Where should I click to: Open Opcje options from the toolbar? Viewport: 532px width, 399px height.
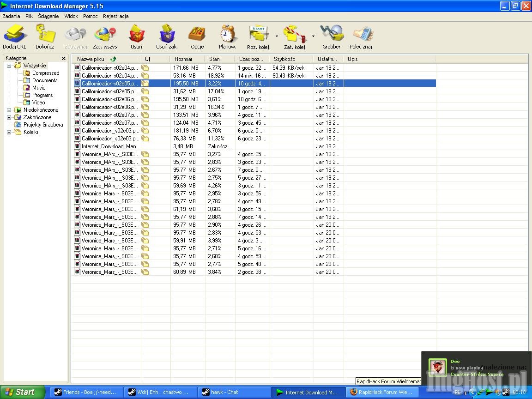tap(197, 36)
